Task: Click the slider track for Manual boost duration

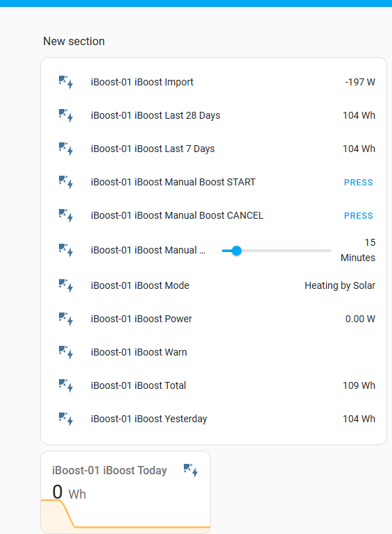Action: click(x=277, y=251)
